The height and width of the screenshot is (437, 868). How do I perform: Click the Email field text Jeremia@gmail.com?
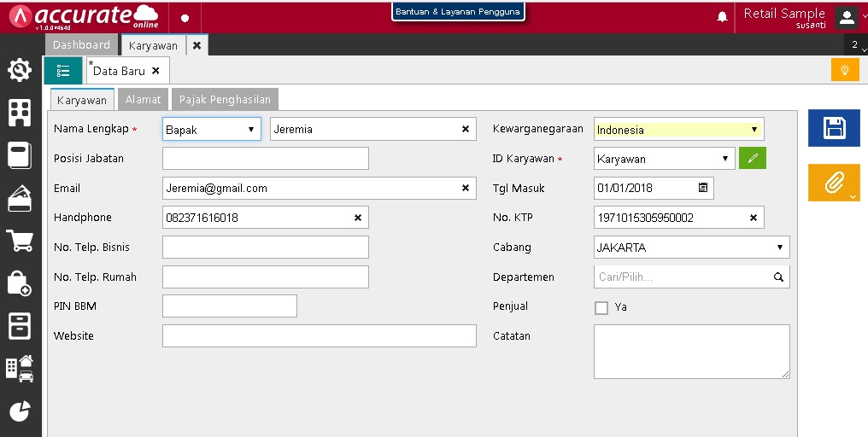216,188
